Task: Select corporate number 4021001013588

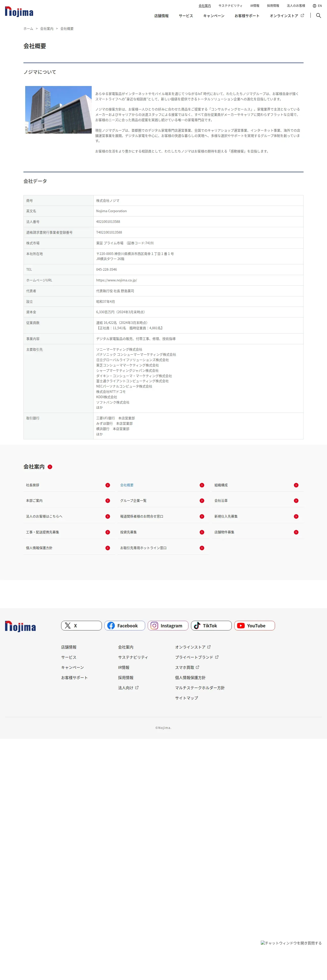Action: click(x=108, y=221)
